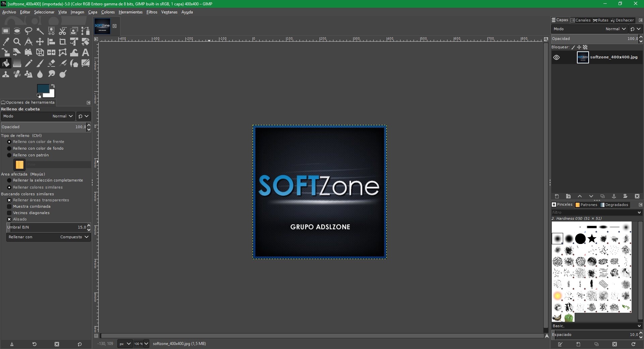Select the Eraser tool
The height and width of the screenshot is (349, 644).
(x=51, y=63)
